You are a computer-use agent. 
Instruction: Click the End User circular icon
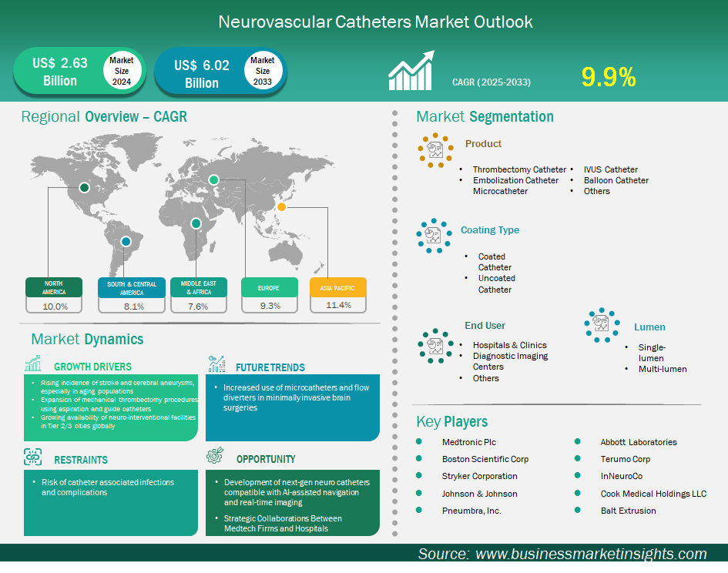click(435, 346)
